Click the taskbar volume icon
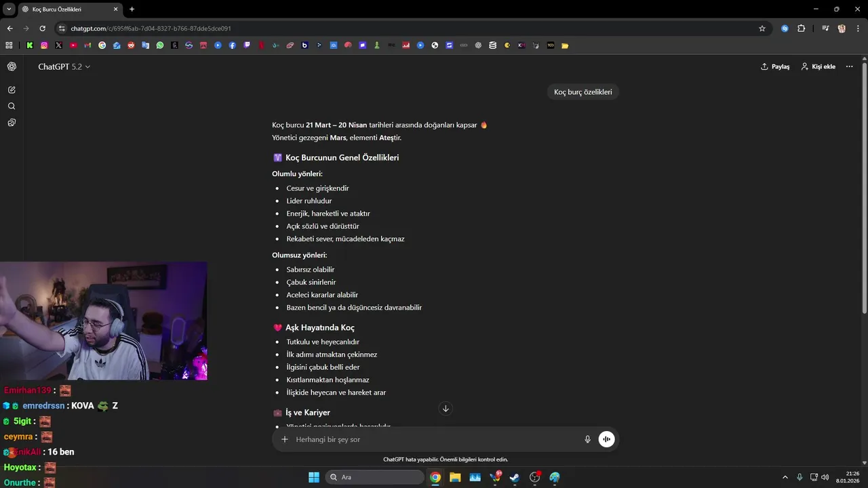 click(x=825, y=477)
